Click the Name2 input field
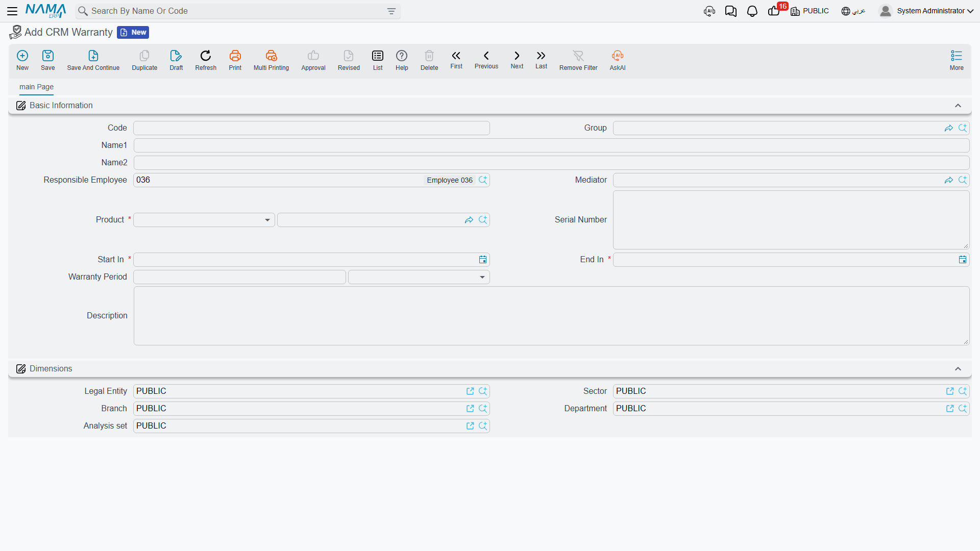The image size is (980, 551). [551, 163]
